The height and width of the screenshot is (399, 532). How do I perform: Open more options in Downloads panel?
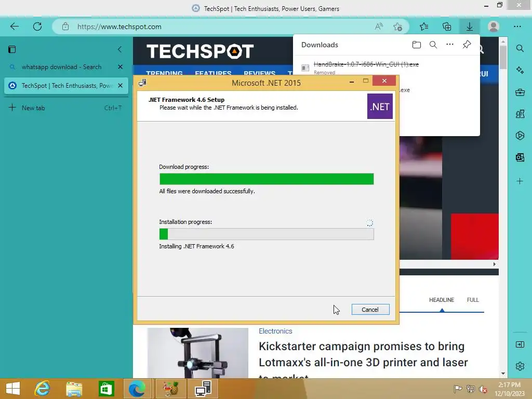[450, 45]
